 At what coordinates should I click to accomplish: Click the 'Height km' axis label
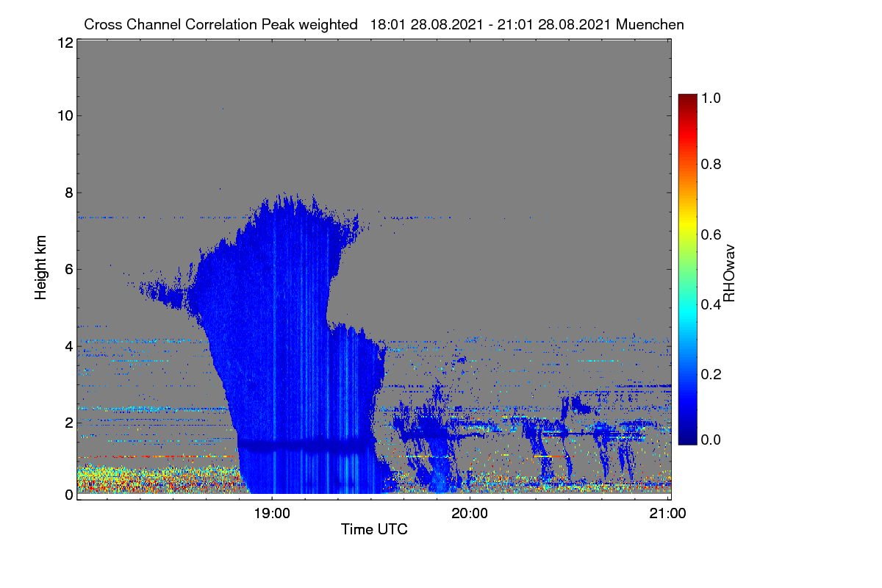pyautogui.click(x=42, y=268)
